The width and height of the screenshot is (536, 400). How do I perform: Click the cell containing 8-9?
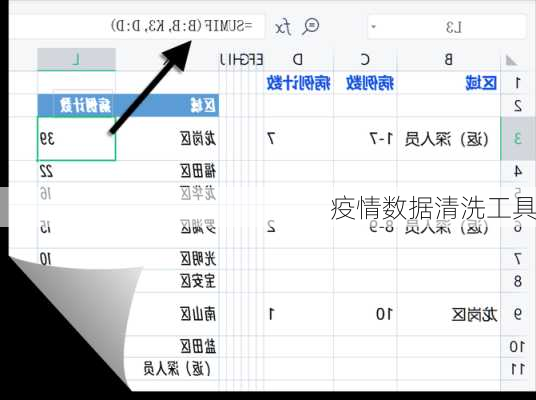[365, 226]
